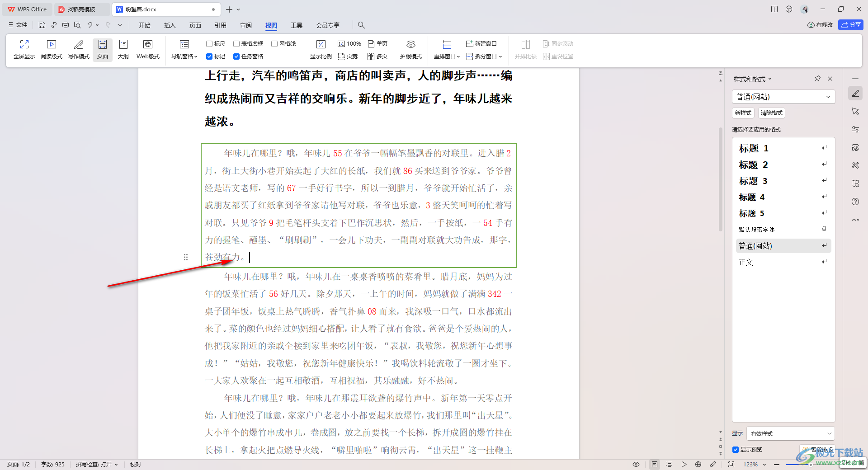Set zoom to 100%
The width and height of the screenshot is (868, 470).
tap(349, 44)
